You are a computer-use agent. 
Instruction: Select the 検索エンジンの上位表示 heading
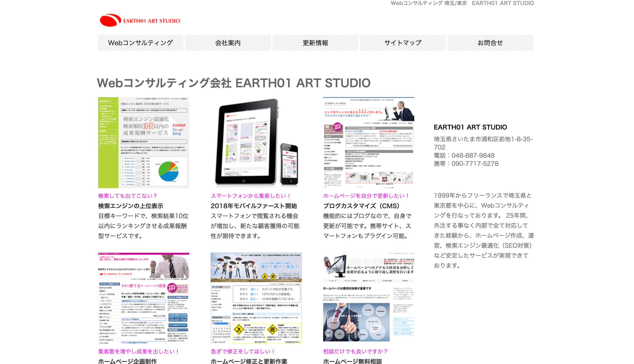(x=130, y=206)
